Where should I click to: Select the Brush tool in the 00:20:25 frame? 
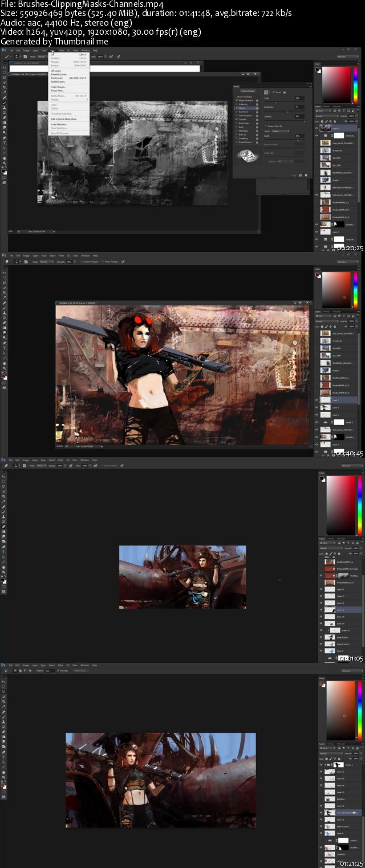(x=4, y=103)
